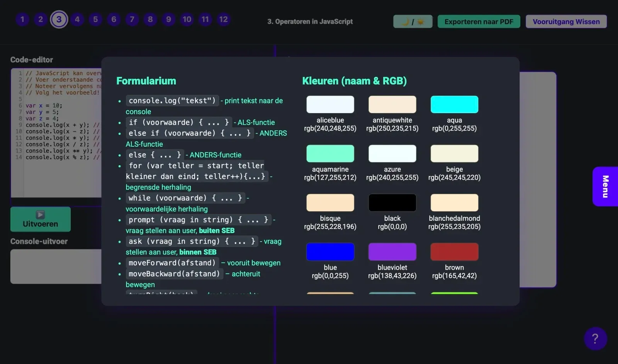Click the play icon on Uitvoeren
The width and height of the screenshot is (618, 364).
41,215
